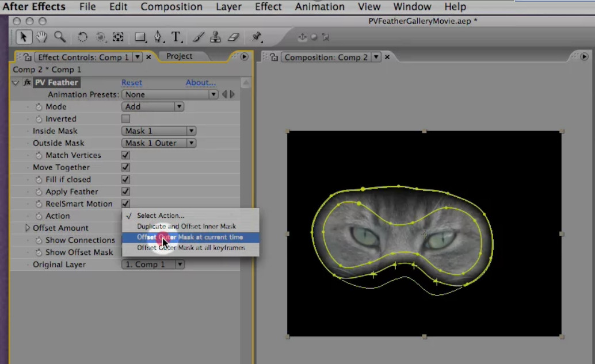This screenshot has height=364, width=595.
Task: Open the Inside Mask dropdown
Action: point(159,131)
